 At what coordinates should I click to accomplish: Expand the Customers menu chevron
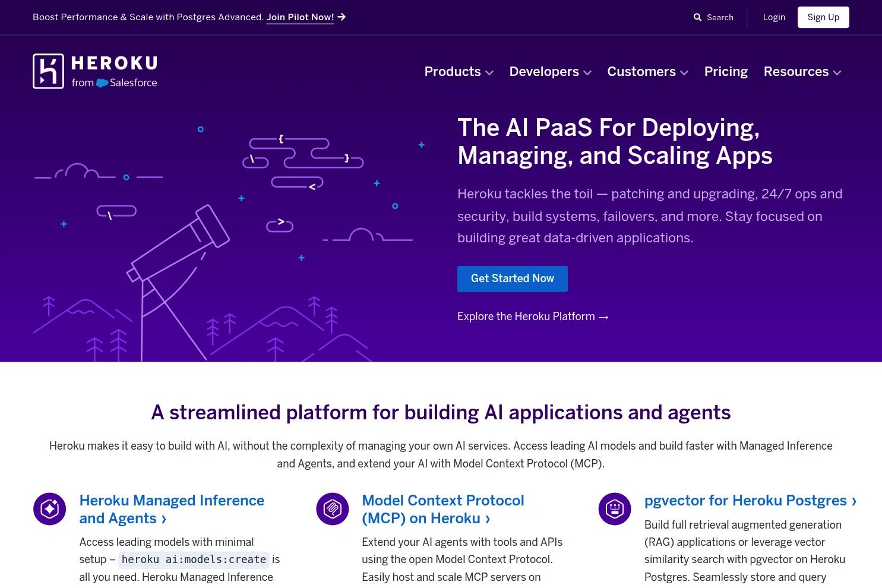[x=684, y=72]
